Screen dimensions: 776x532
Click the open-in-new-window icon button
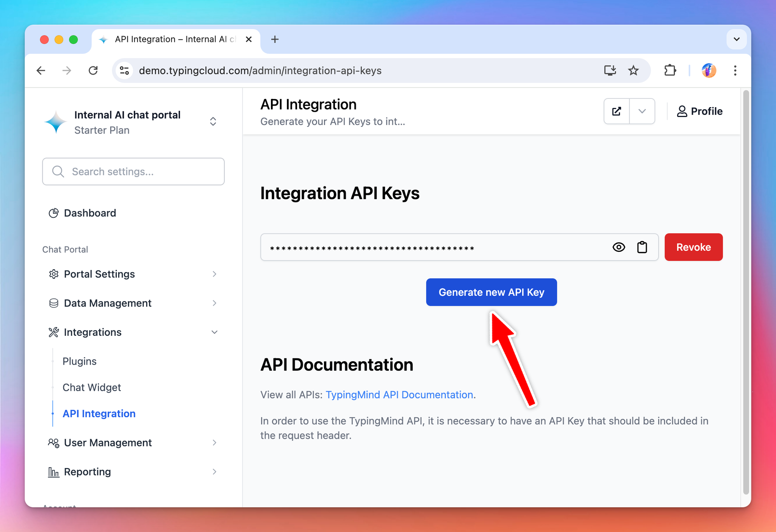tap(616, 111)
